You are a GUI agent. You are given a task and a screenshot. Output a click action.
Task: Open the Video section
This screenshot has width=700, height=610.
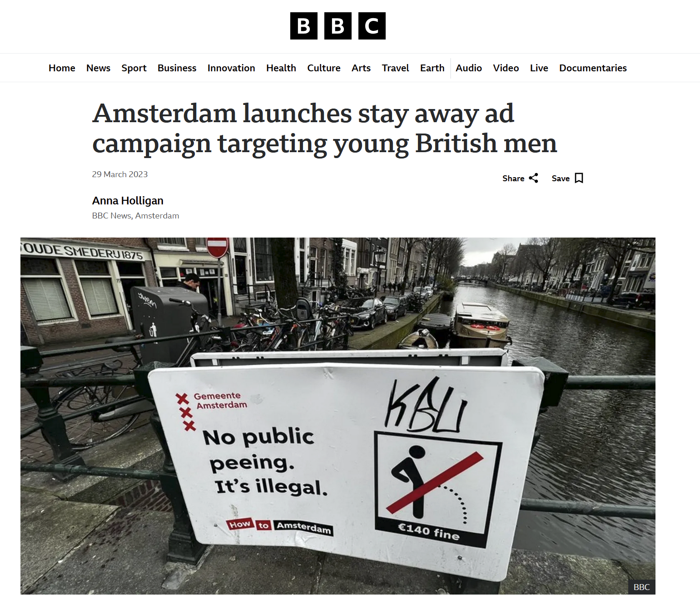tap(506, 68)
